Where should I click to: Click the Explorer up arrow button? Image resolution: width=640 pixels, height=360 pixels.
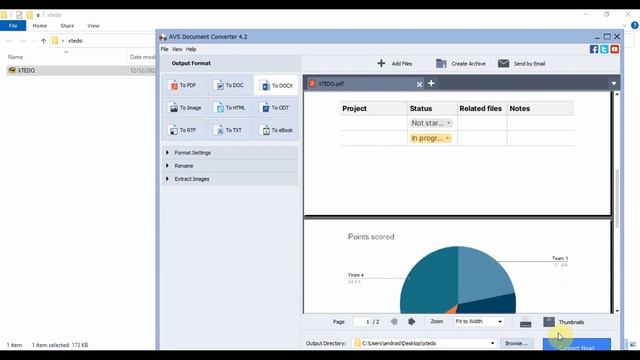(x=43, y=41)
